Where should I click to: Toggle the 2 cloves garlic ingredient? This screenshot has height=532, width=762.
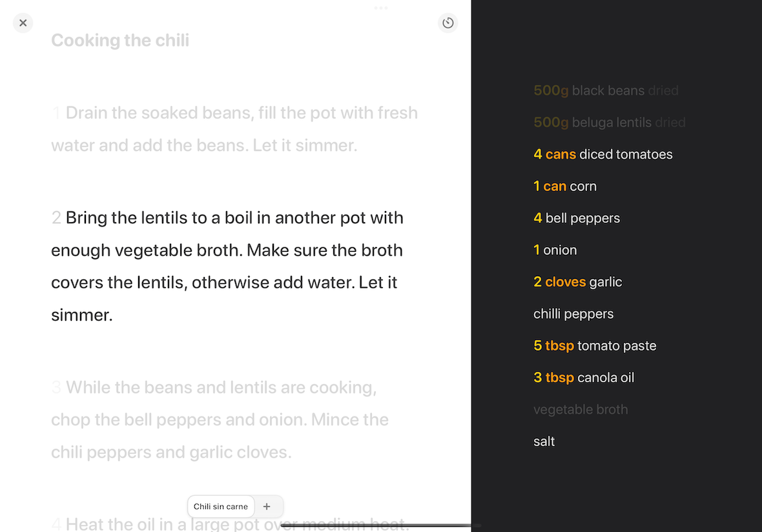[x=577, y=282]
